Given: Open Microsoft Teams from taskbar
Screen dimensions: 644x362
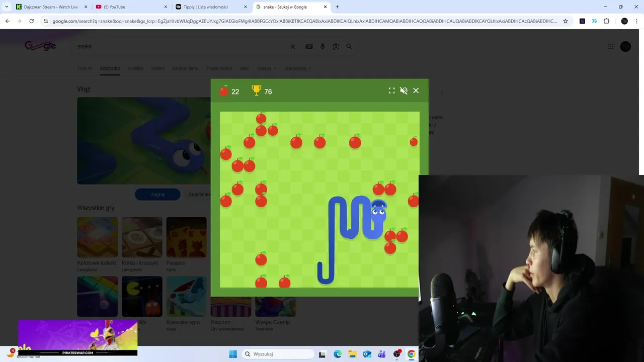Looking at the screenshot, I should (382, 354).
